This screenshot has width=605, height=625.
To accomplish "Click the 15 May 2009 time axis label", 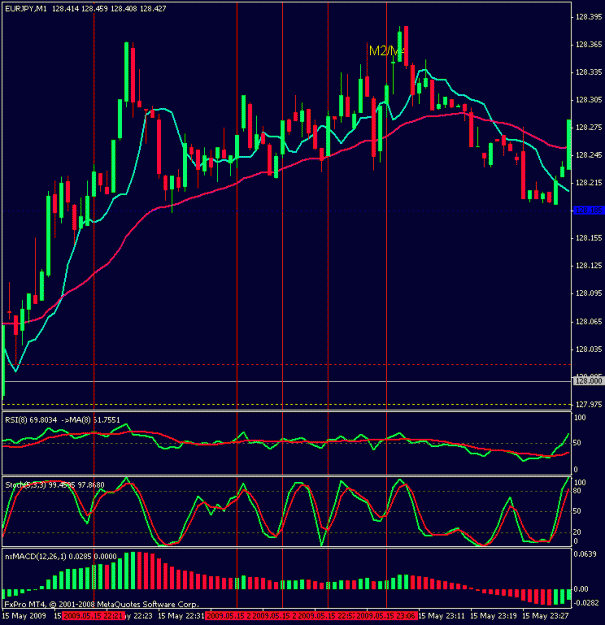I will 24,616.
